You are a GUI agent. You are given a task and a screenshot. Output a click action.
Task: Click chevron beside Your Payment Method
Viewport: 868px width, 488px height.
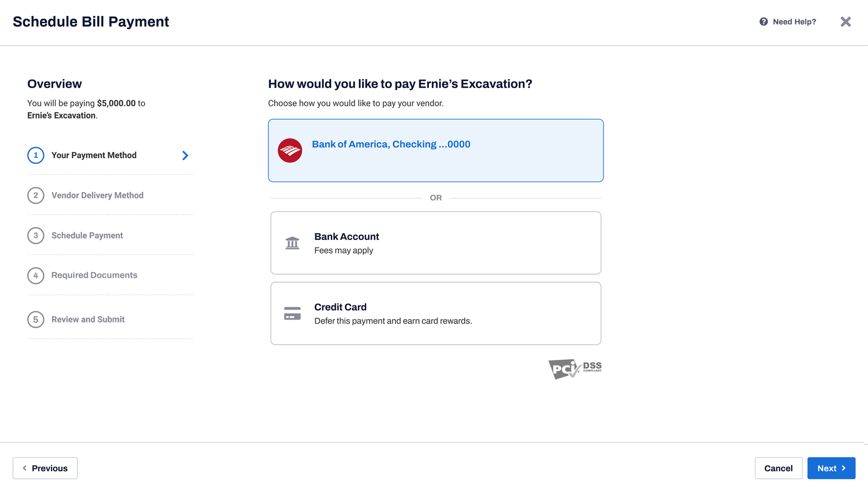click(185, 155)
